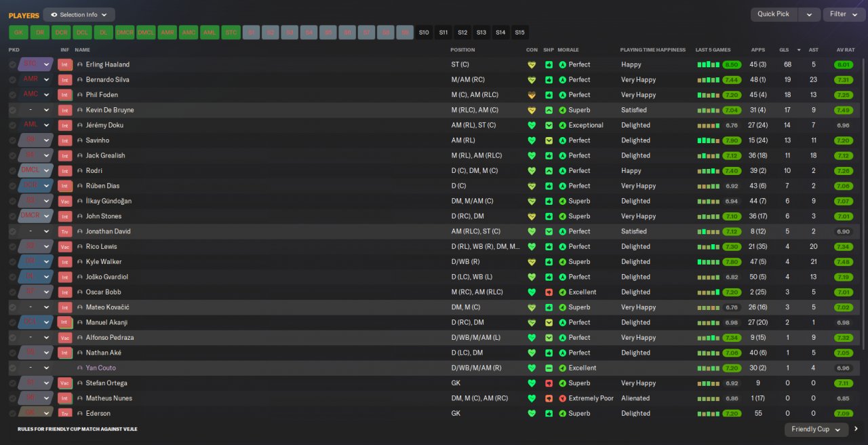
Task: Click Oscar Bobb's match sharpness icon
Action: [x=549, y=292]
